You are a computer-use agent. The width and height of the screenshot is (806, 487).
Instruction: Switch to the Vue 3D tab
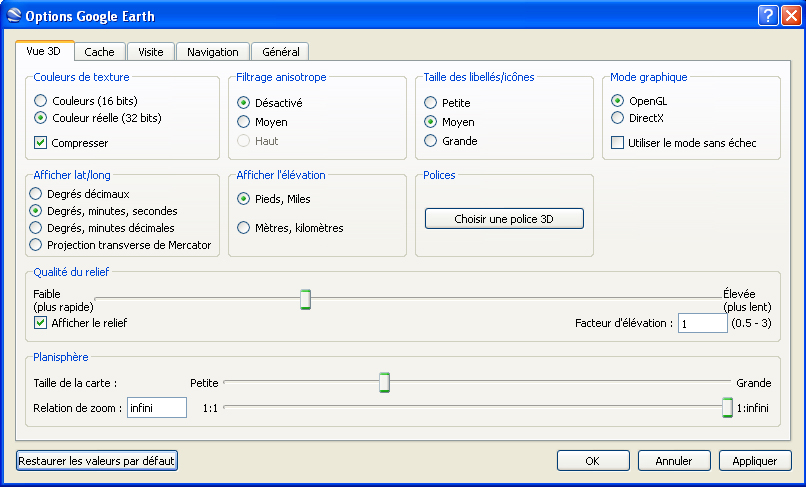44,51
